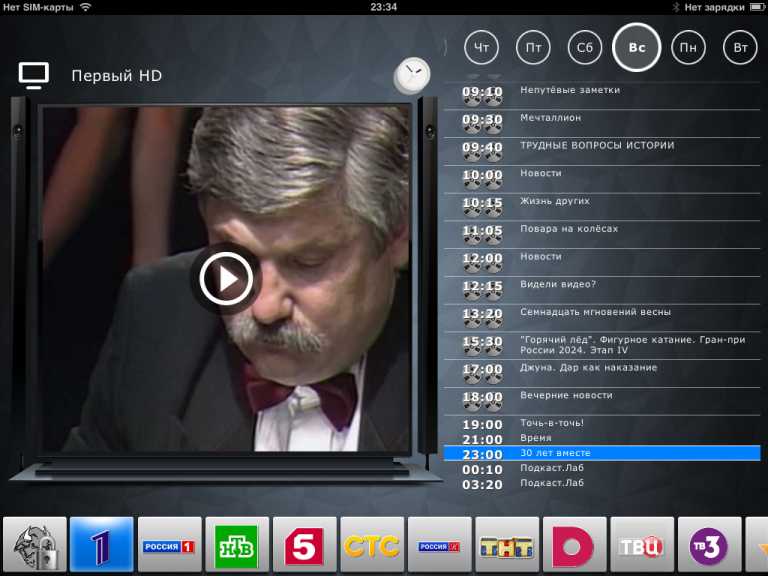The image size is (768, 576).
Task: Click the TV monitor icon beside Первый HD
Action: tap(34, 75)
